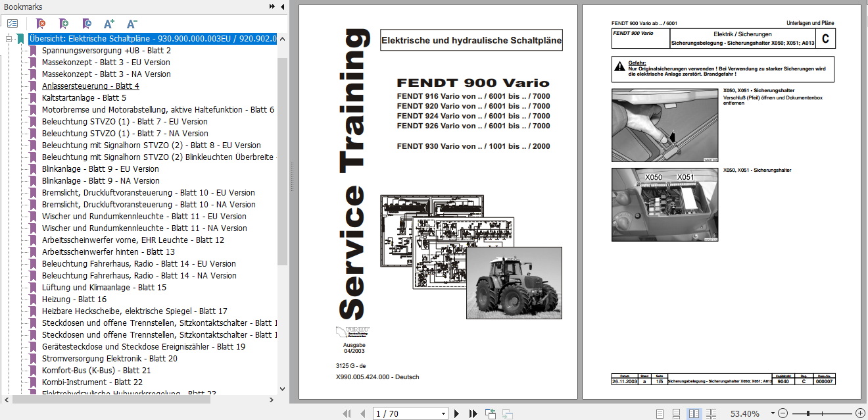Click the go to next view icon

click(x=507, y=413)
